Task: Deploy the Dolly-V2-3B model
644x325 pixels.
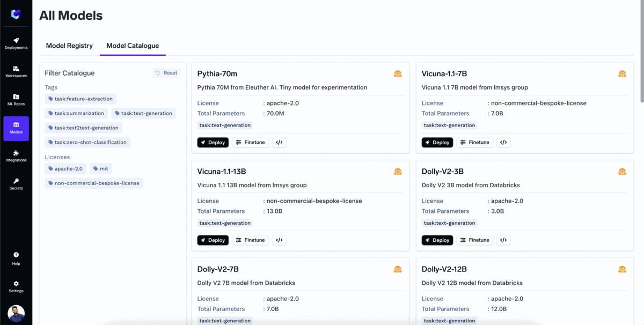Action: pos(437,240)
